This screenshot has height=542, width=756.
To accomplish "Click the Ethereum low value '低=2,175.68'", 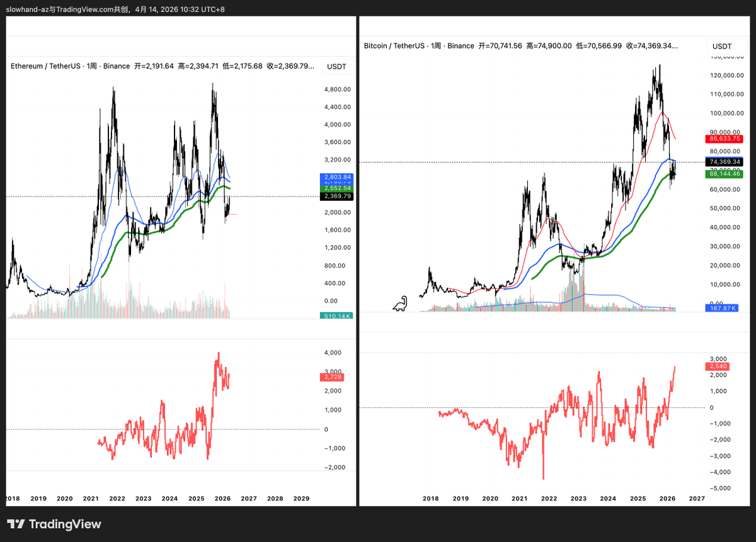I will pyautogui.click(x=243, y=66).
